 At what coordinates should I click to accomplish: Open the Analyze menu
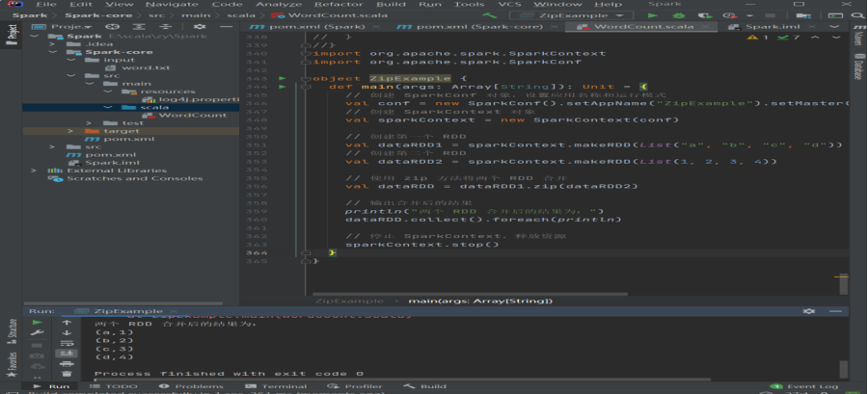pyautogui.click(x=279, y=5)
